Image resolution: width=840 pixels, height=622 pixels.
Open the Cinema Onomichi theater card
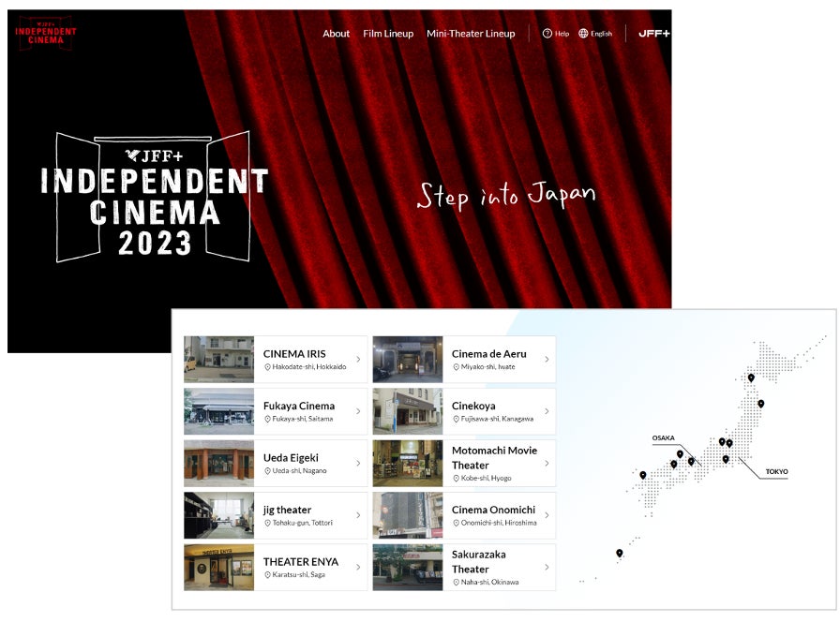464,515
